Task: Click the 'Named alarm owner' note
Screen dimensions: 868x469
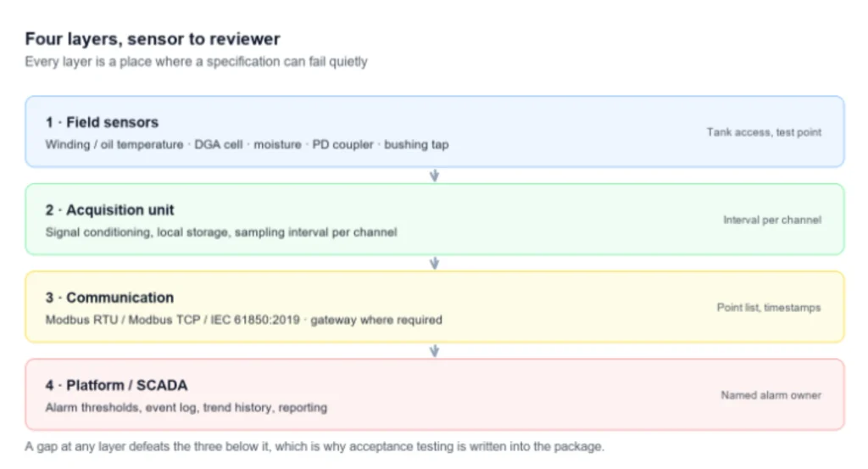Action: pos(771,395)
